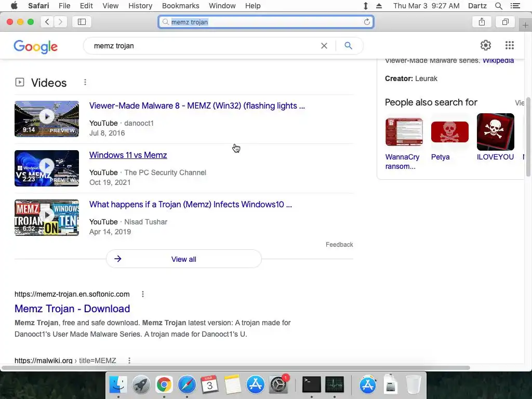Open options menu for the malwiki.org result

click(x=129, y=361)
